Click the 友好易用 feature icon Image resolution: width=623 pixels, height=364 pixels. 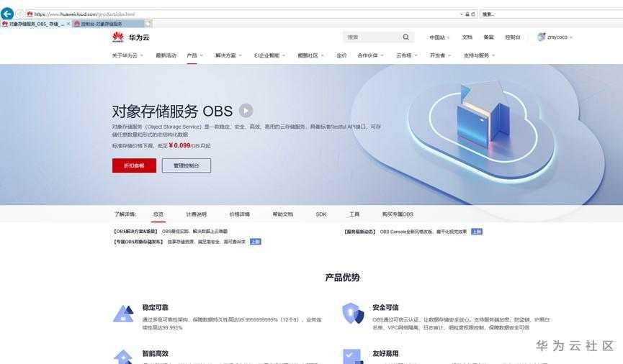point(353,357)
